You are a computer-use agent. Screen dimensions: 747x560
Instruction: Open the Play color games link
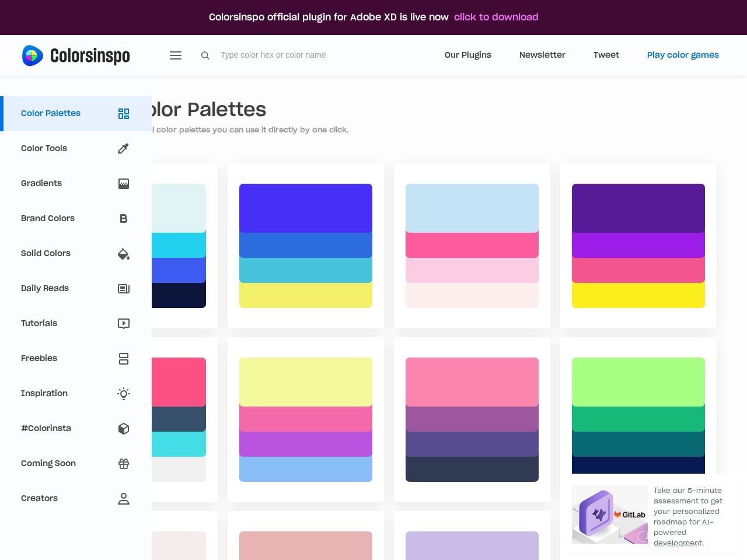pyautogui.click(x=683, y=55)
